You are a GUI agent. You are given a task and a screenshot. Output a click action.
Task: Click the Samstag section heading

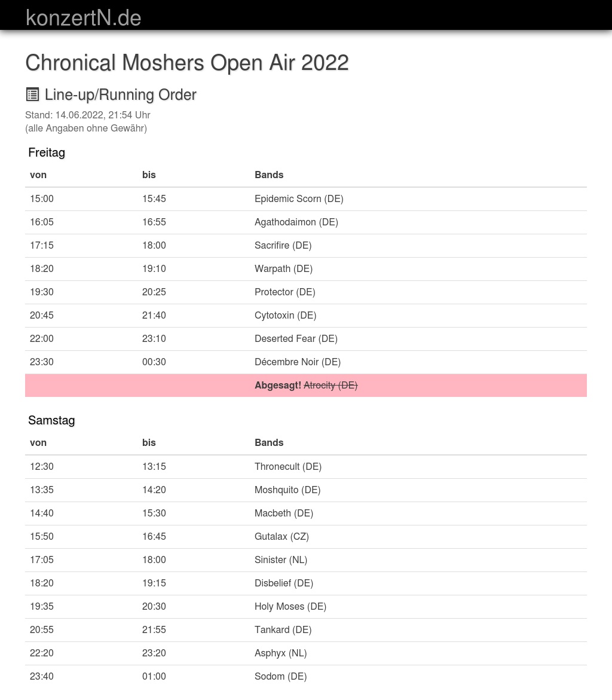pos(51,420)
